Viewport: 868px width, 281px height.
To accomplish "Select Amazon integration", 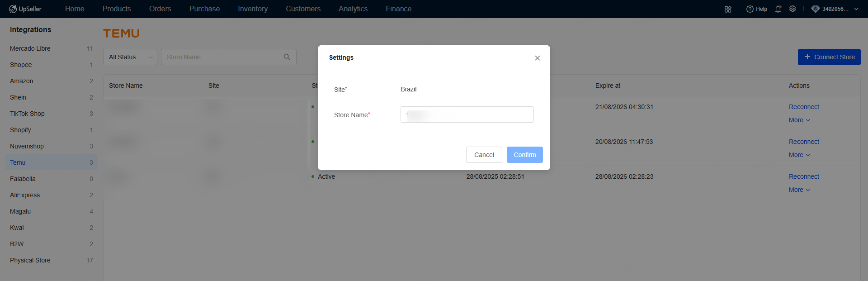I will coord(52,81).
